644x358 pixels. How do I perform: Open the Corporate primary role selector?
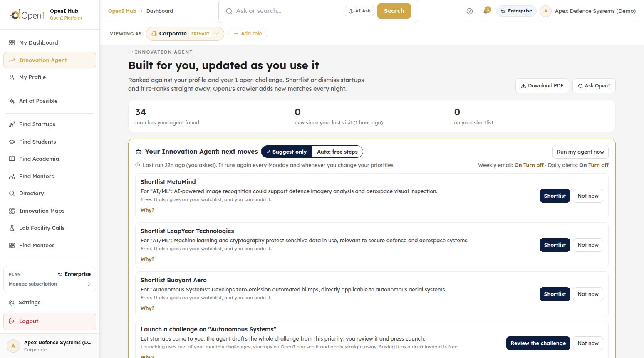[185, 34]
